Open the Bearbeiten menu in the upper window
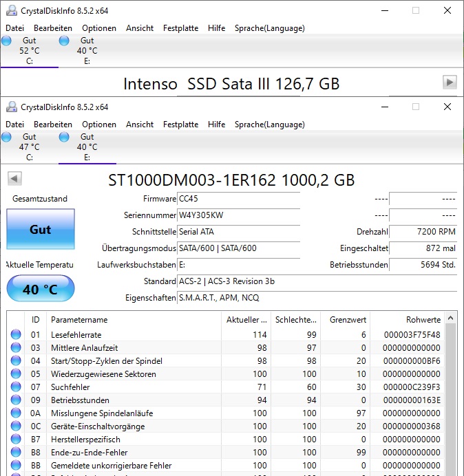464x476 pixels. [x=53, y=28]
